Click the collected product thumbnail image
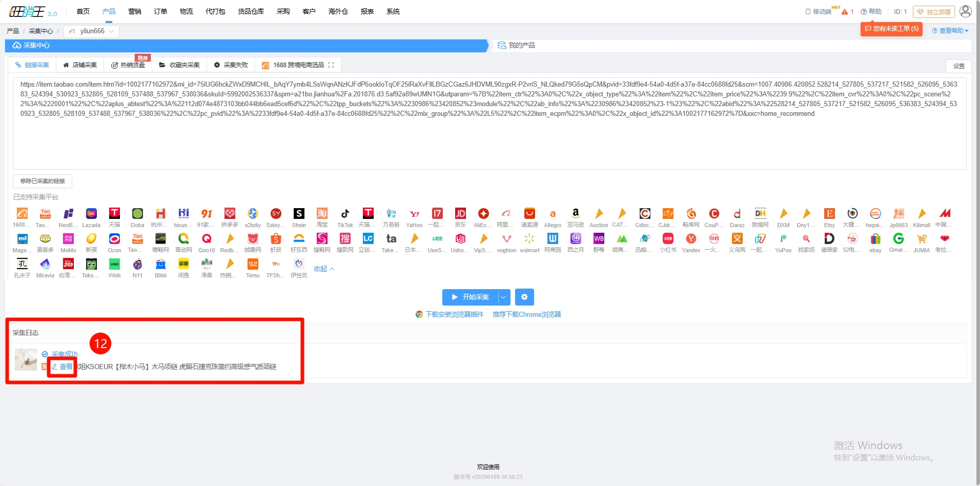The height and width of the screenshot is (486, 980). 26,359
